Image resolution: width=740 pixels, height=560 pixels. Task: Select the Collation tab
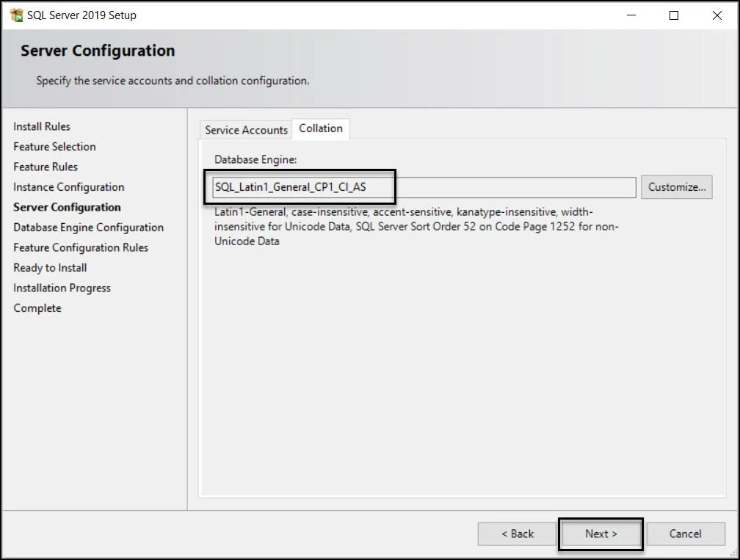(x=321, y=128)
